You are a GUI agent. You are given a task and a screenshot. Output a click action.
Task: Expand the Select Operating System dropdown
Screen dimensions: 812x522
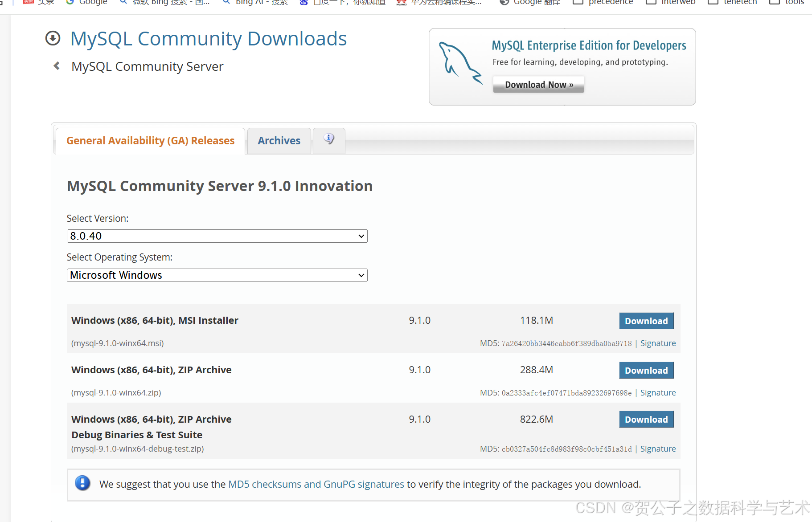pyautogui.click(x=217, y=275)
